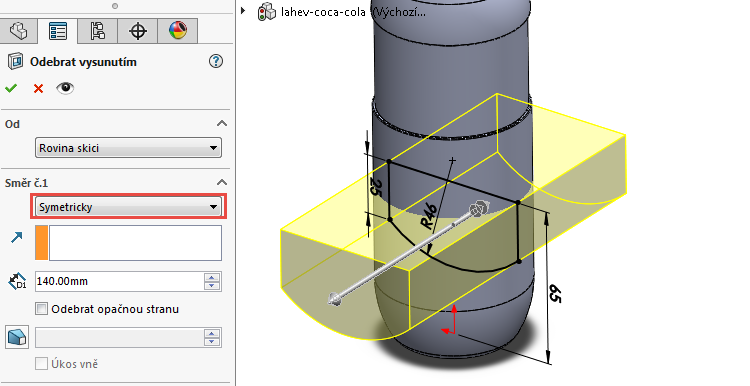This screenshot has width=750, height=386.
Task: Cancel the cut with the red X
Action: pyautogui.click(x=38, y=88)
